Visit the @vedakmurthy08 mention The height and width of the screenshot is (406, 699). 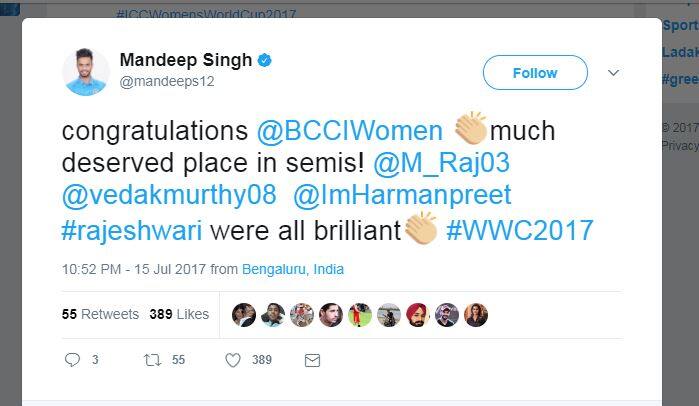[x=167, y=195]
